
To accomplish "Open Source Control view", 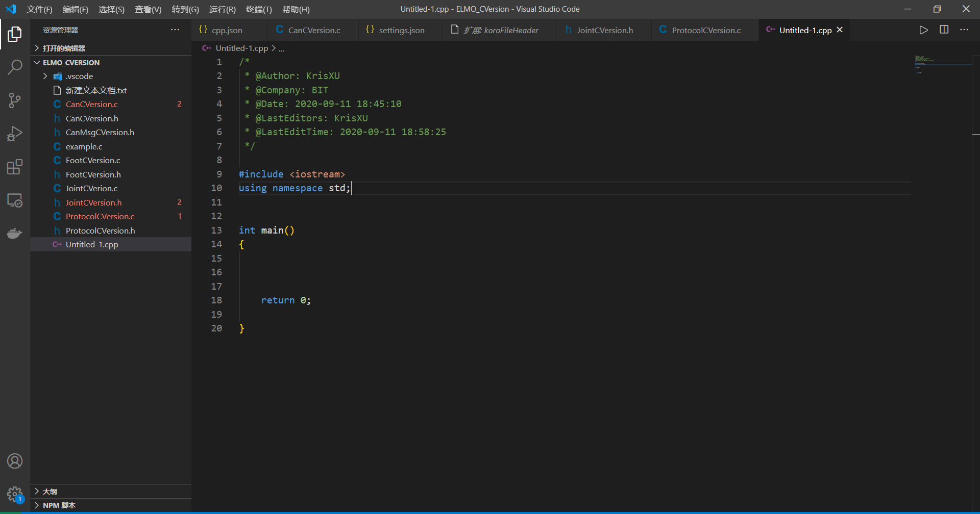I will (15, 100).
